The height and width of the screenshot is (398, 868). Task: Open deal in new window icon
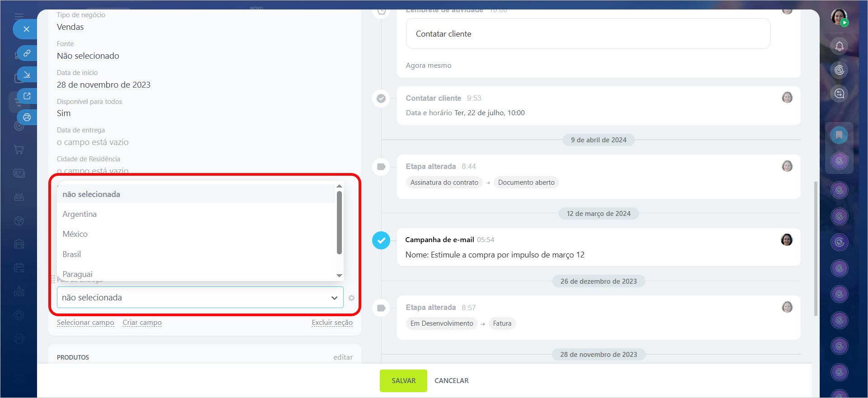(x=27, y=96)
